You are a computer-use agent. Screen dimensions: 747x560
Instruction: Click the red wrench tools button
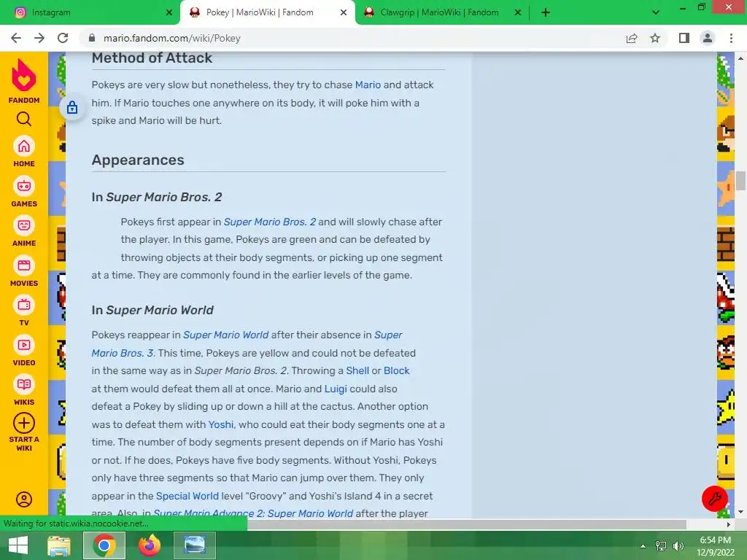click(714, 499)
